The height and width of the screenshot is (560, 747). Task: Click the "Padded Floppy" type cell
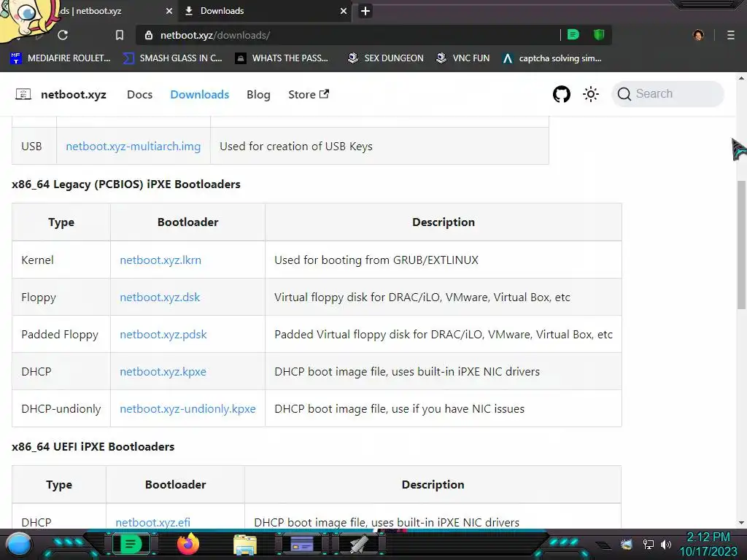click(x=61, y=334)
